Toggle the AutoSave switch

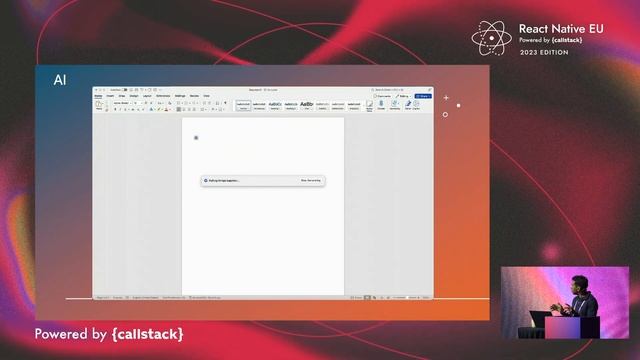[125, 90]
